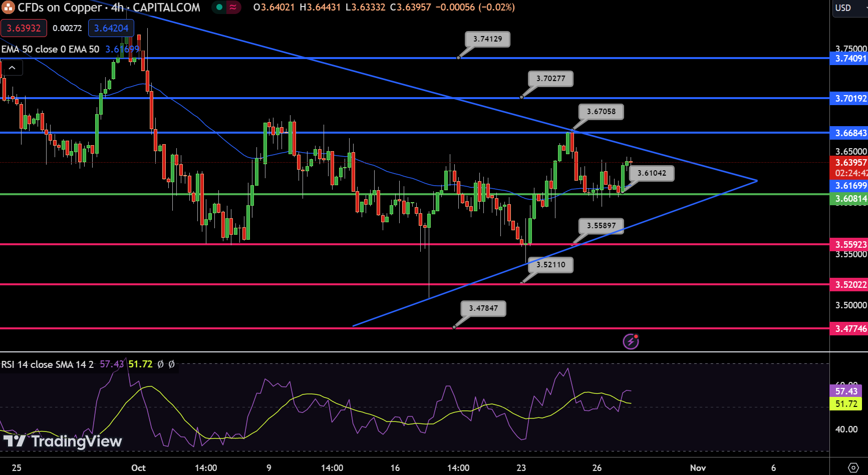
Task: Click the CFDs on Copper symbol title
Action: pos(60,8)
